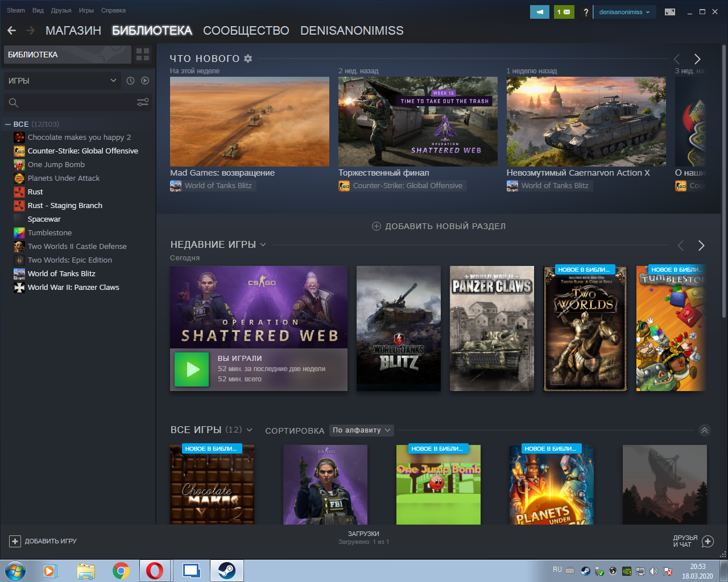Open Counter-Strike link under Торжественный финал

click(x=402, y=186)
